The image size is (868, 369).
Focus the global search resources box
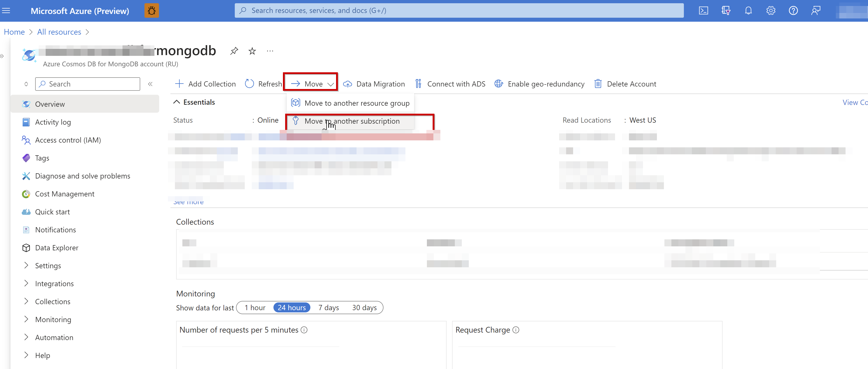coord(459,11)
